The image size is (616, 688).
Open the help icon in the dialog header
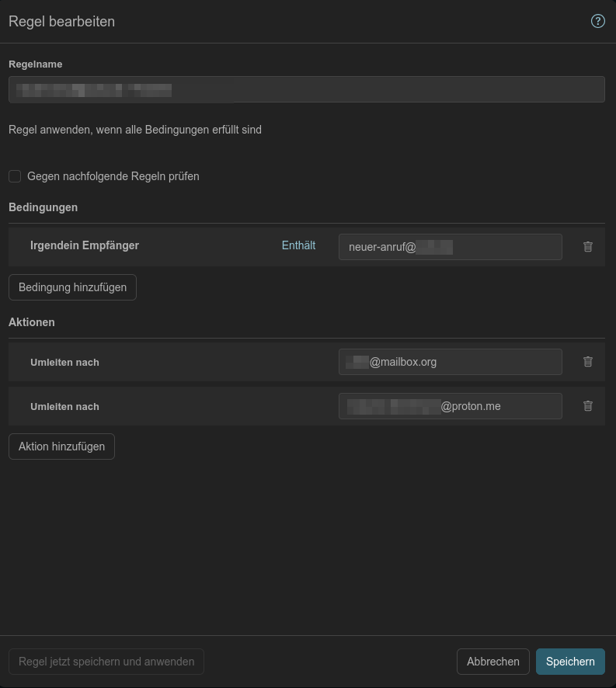[597, 22]
